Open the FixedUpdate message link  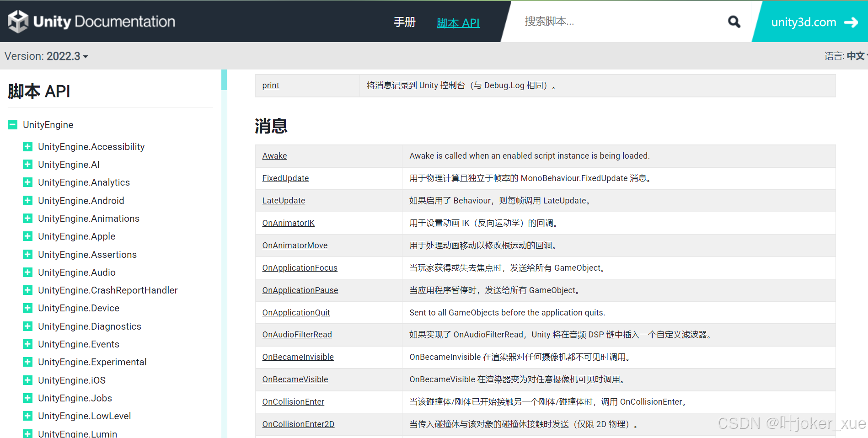[285, 178]
